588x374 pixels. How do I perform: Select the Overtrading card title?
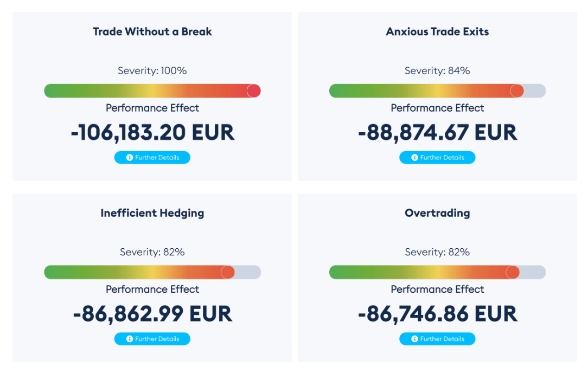click(437, 213)
